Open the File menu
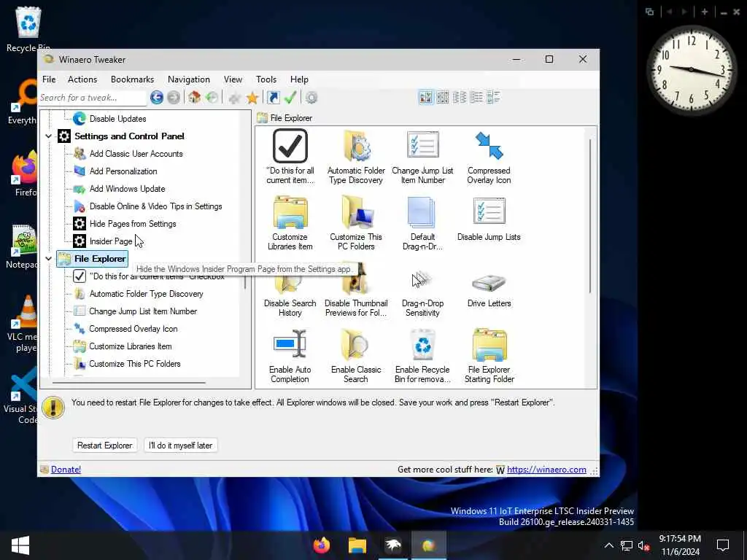The height and width of the screenshot is (560, 747). pyautogui.click(x=49, y=79)
